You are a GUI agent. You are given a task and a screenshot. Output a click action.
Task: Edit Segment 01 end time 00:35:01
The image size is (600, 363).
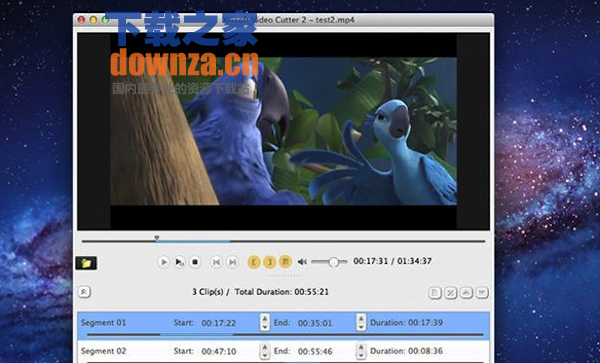pyautogui.click(x=315, y=323)
